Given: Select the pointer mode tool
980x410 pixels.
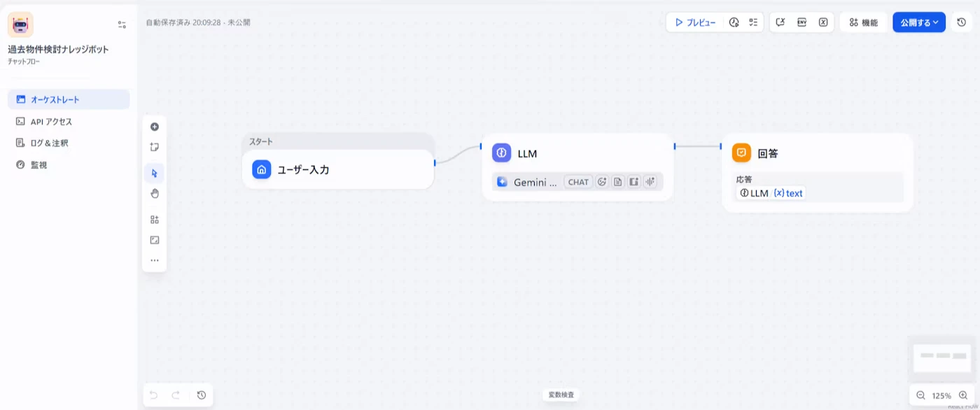Looking at the screenshot, I should (x=155, y=174).
